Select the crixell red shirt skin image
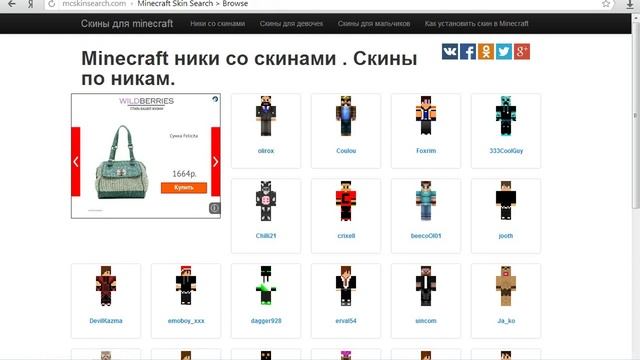640x360 pixels. 346,201
